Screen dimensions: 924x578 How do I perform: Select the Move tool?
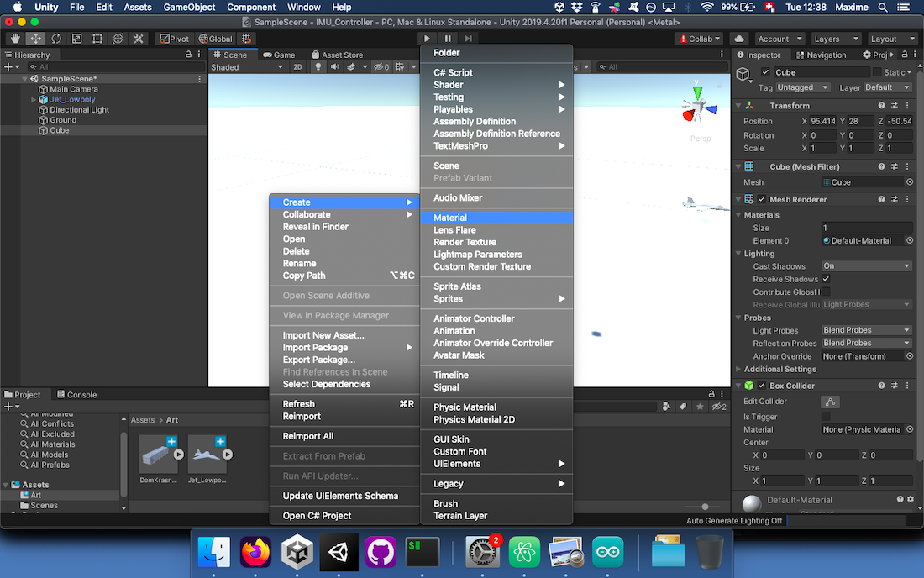tap(36, 39)
